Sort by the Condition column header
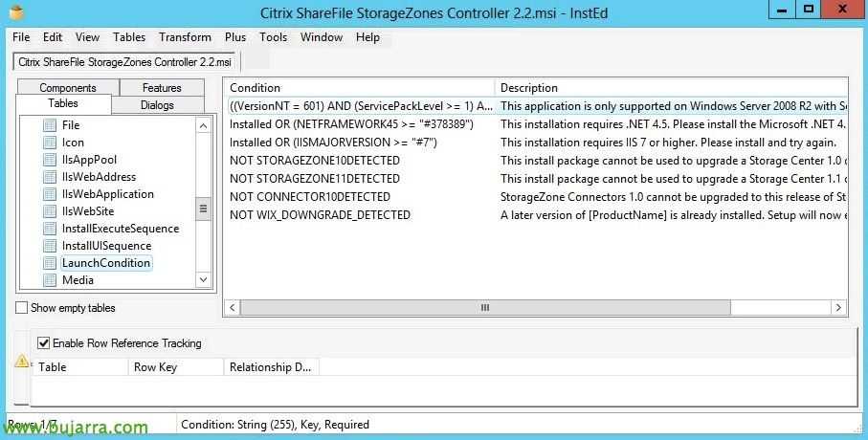This screenshot has width=868, height=440. pyautogui.click(x=359, y=87)
